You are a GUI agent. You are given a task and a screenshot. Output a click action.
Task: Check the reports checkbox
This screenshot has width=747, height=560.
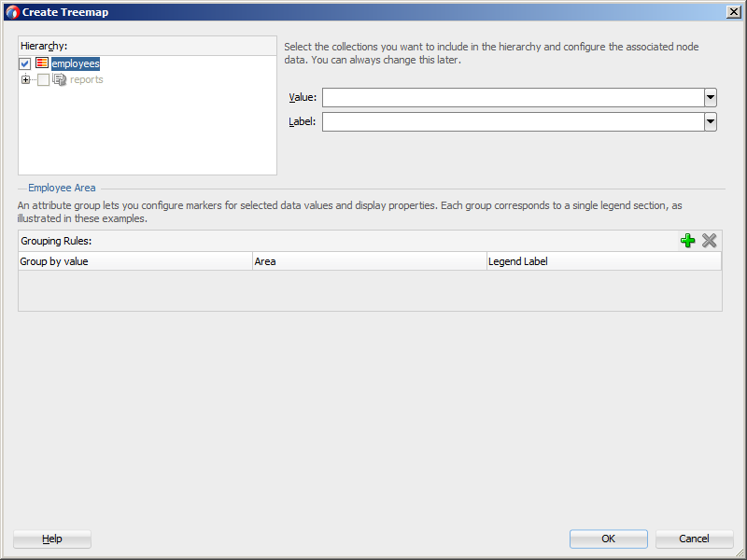[43, 80]
